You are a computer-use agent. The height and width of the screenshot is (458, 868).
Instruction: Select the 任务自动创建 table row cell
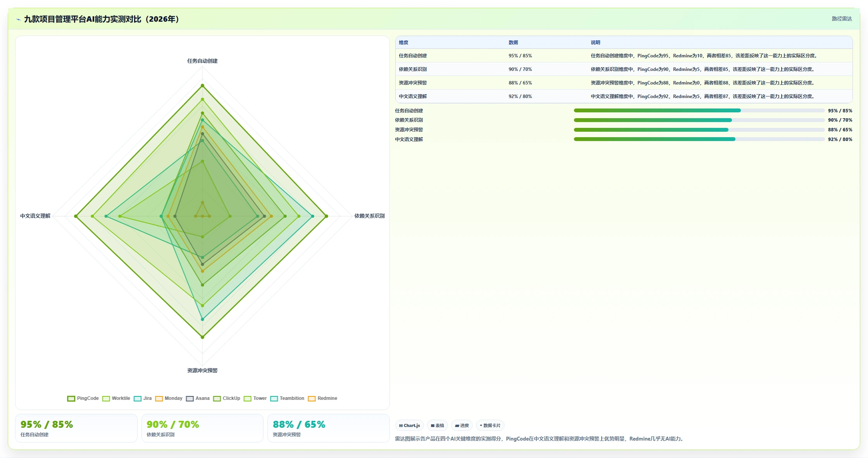tap(413, 56)
